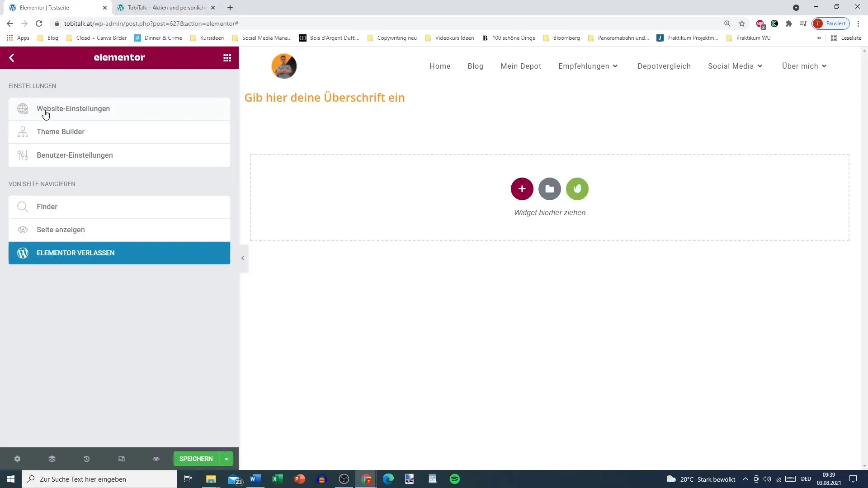Collapse the Elementor side panel
The width and height of the screenshot is (868, 488).
[x=243, y=258]
